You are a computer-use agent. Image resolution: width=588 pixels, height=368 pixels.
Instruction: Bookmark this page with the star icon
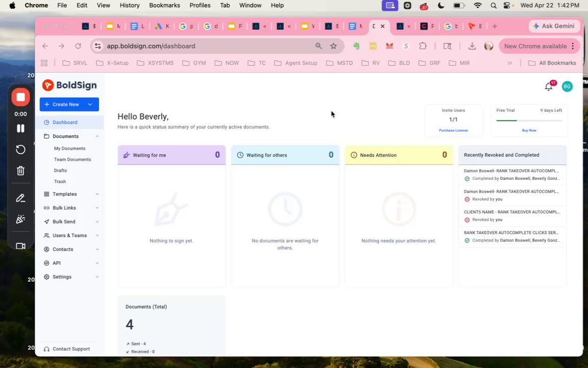click(x=333, y=46)
